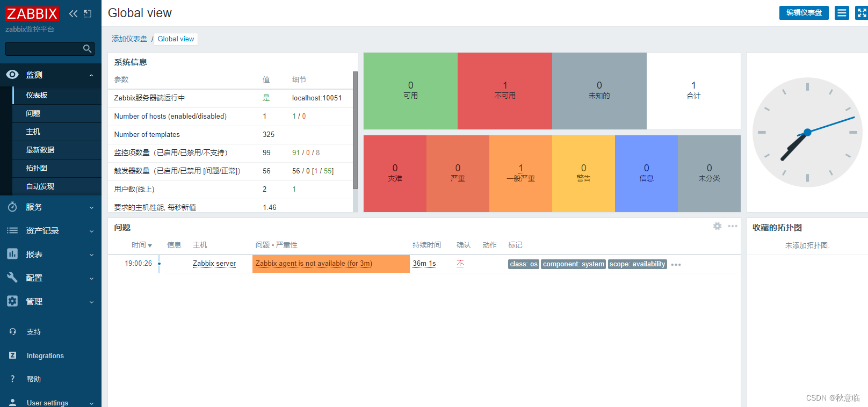The height and width of the screenshot is (407, 868).
Task: Open 最新数据 in the sidebar
Action: click(57, 150)
